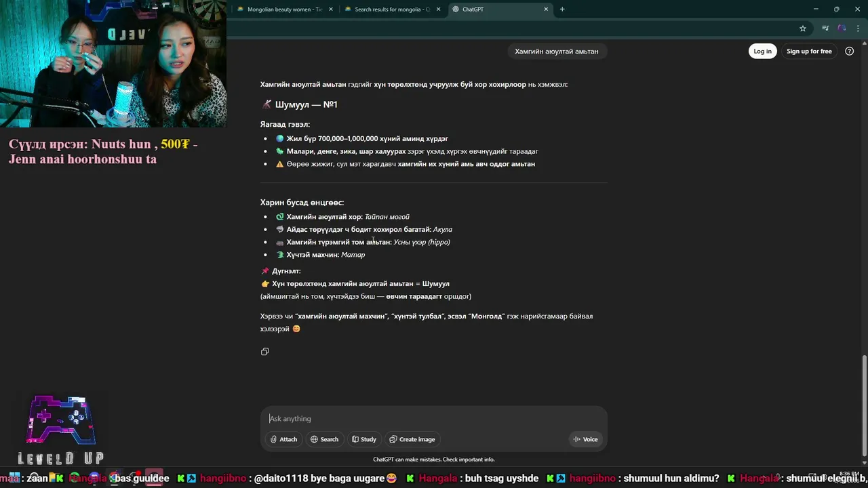Click the Log in button
The image size is (868, 488).
762,51
